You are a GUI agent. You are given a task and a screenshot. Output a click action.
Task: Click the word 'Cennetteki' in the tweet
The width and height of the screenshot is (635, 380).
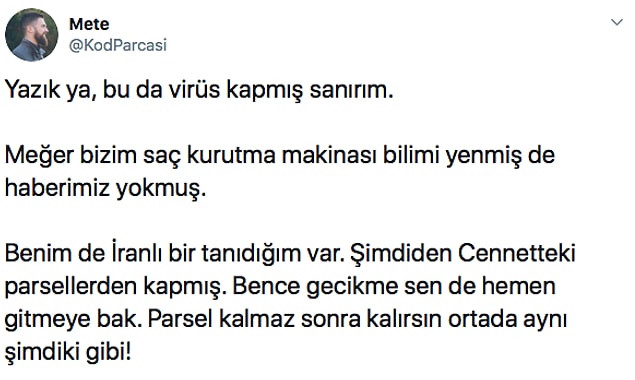click(517, 254)
